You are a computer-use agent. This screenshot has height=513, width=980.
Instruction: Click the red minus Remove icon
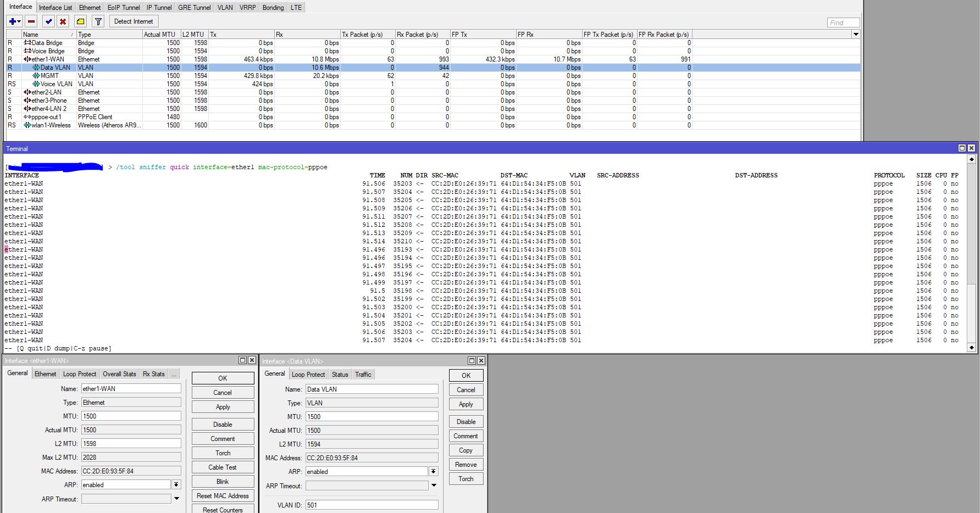[x=31, y=21]
